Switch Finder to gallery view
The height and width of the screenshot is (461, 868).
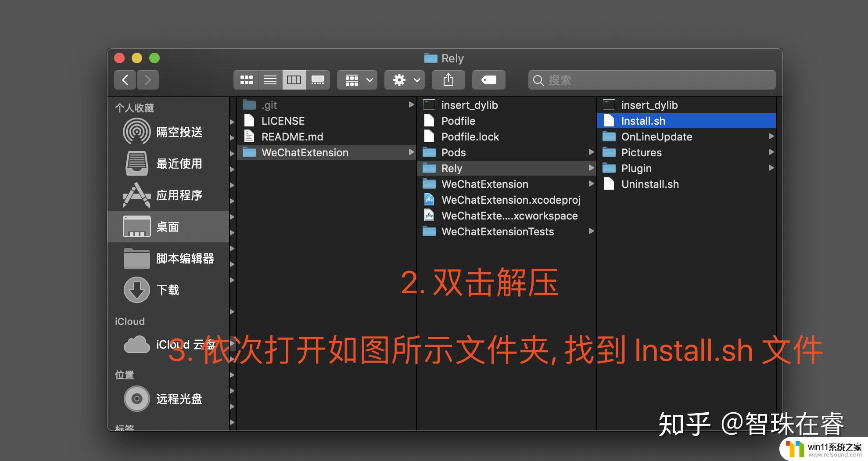(318, 80)
